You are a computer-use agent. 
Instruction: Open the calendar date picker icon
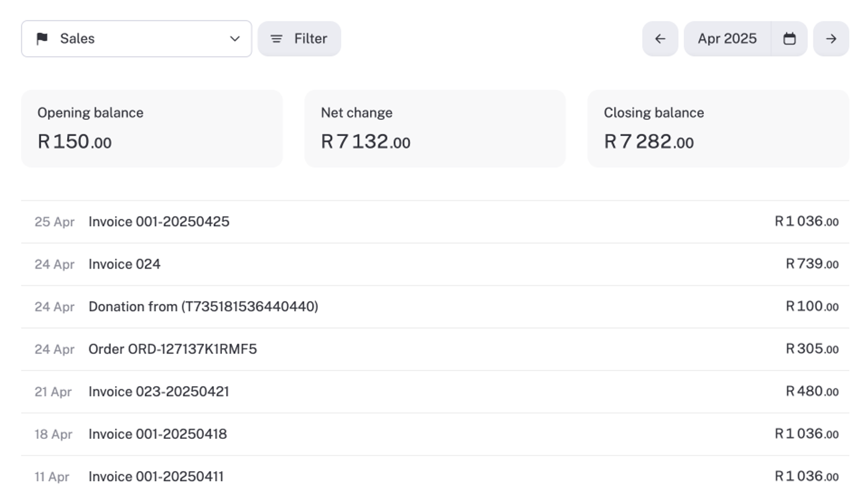coord(789,39)
